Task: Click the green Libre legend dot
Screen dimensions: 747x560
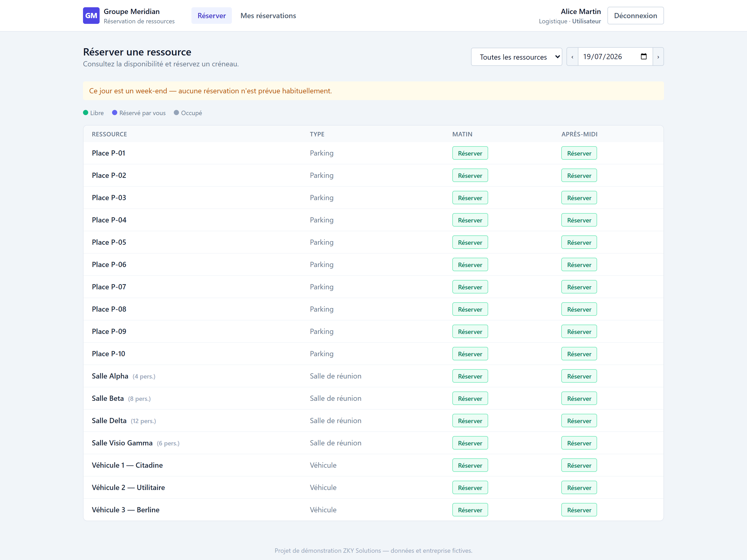Action: pos(86,113)
